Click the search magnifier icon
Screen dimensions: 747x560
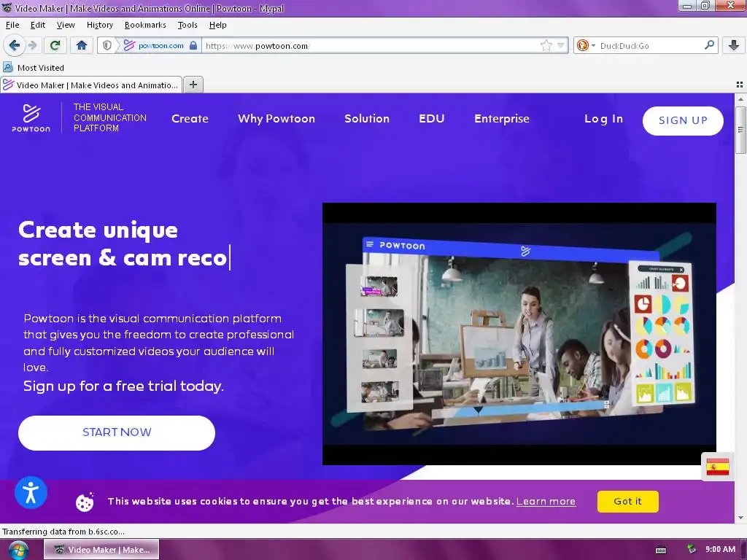click(709, 44)
